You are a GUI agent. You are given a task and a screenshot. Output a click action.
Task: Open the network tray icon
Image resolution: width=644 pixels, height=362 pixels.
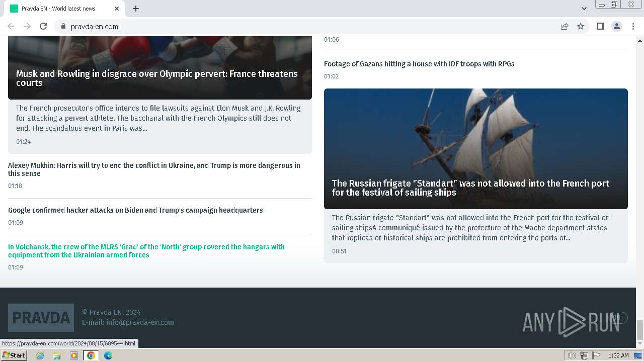click(584, 355)
